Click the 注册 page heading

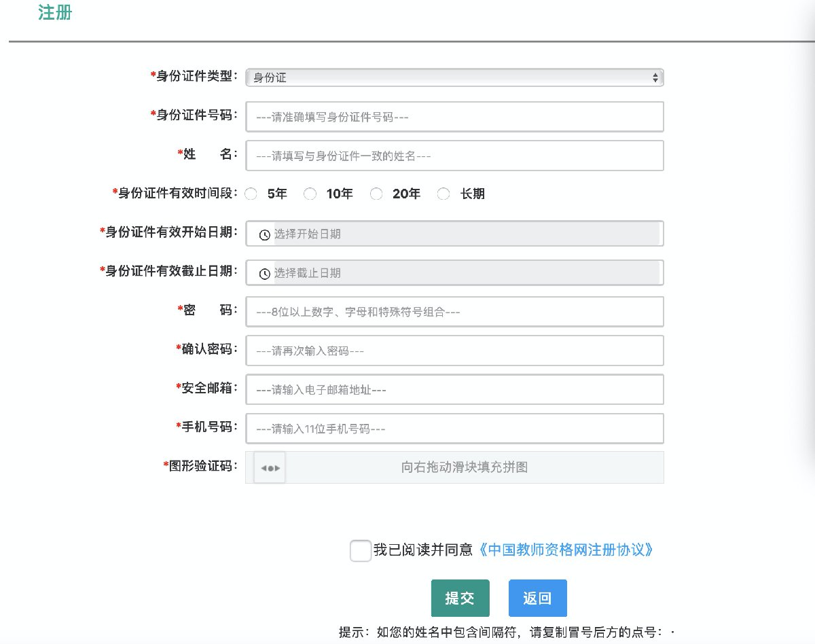click(55, 14)
